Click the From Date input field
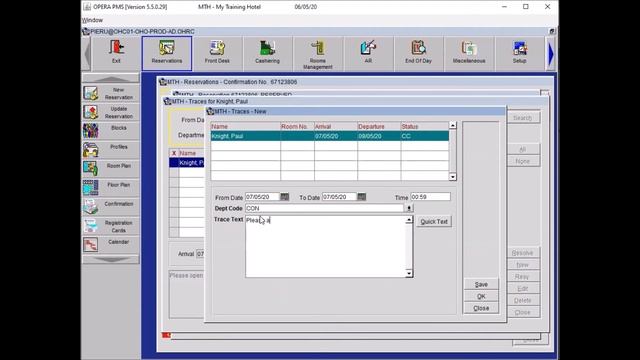Screen dimensions: 640x360 (x=262, y=197)
